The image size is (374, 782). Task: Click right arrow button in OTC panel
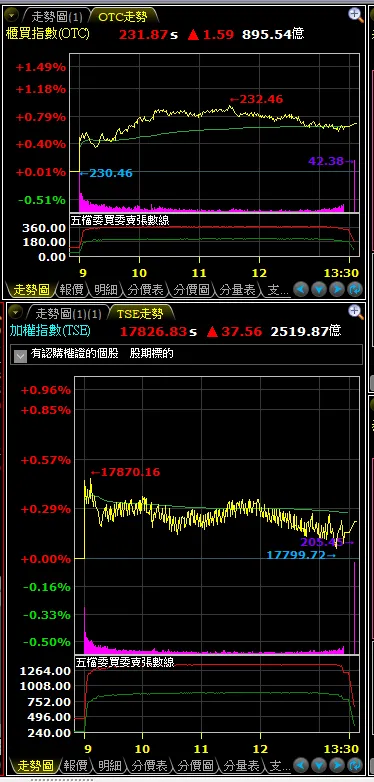337,289
